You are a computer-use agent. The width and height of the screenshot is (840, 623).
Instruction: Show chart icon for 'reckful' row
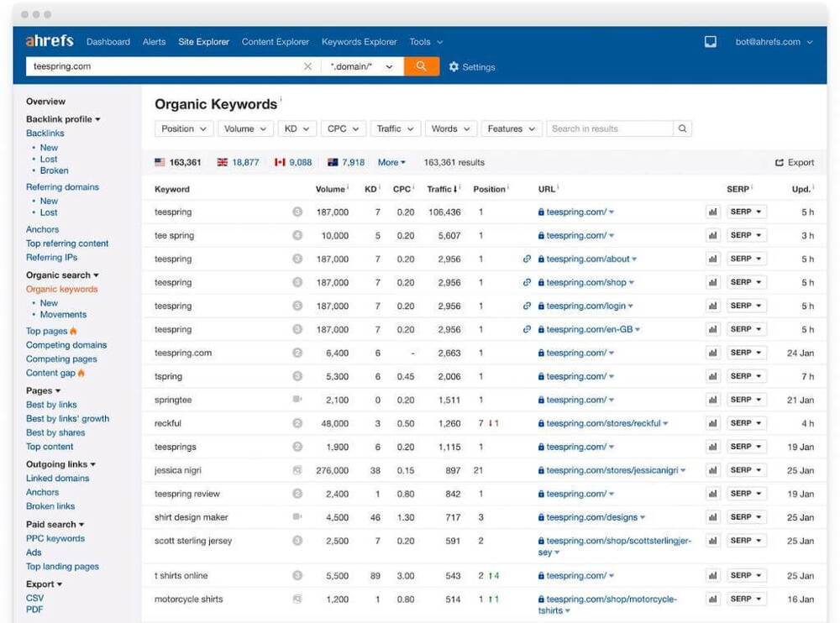click(712, 423)
